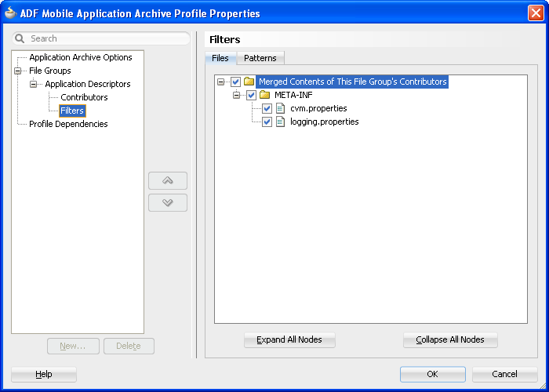549x392 pixels.
Task: Click the disabled New... button
Action: (x=73, y=346)
